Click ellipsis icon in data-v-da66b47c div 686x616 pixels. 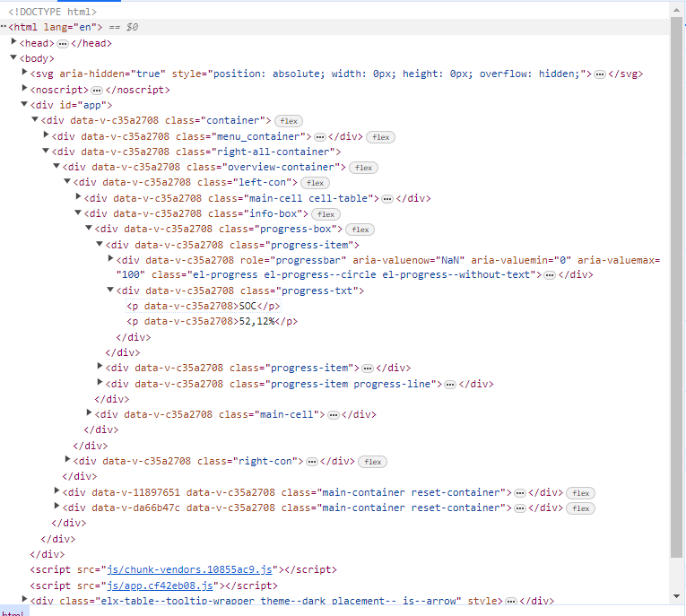[x=520, y=508]
